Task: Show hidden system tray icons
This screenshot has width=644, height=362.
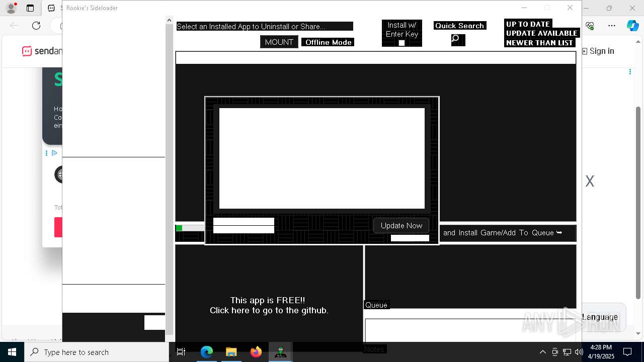Action: 542,352
